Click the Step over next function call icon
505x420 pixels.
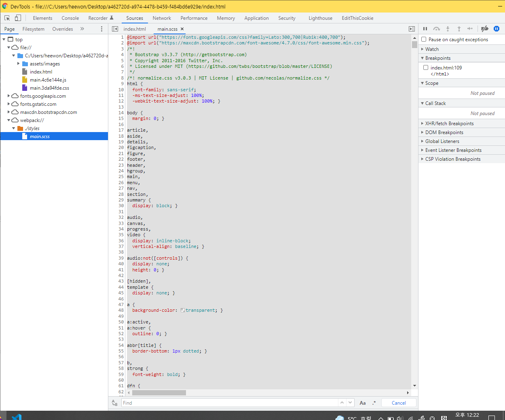pos(436,29)
